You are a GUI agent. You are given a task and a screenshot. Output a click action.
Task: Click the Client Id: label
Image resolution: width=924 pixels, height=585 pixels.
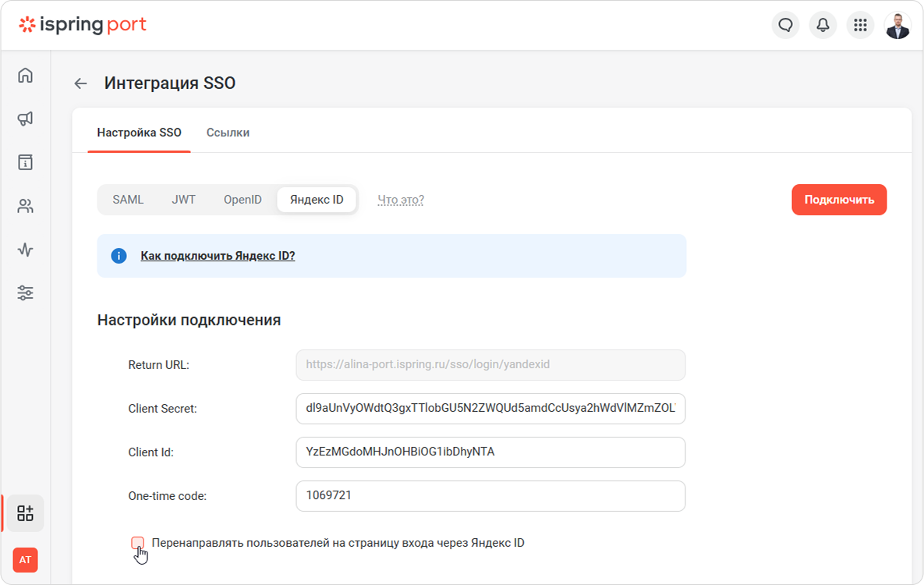(150, 452)
